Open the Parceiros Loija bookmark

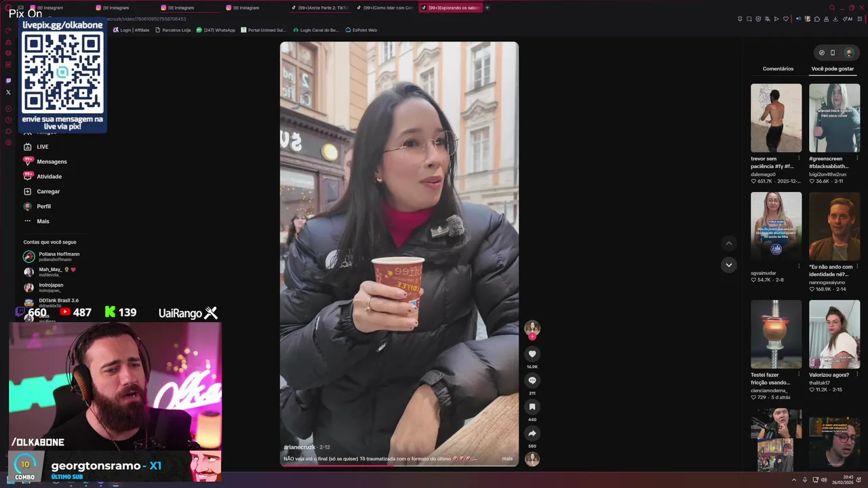click(173, 30)
